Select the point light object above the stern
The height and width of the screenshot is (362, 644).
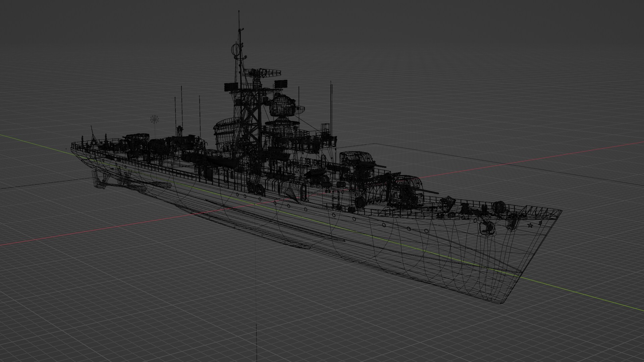154,119
